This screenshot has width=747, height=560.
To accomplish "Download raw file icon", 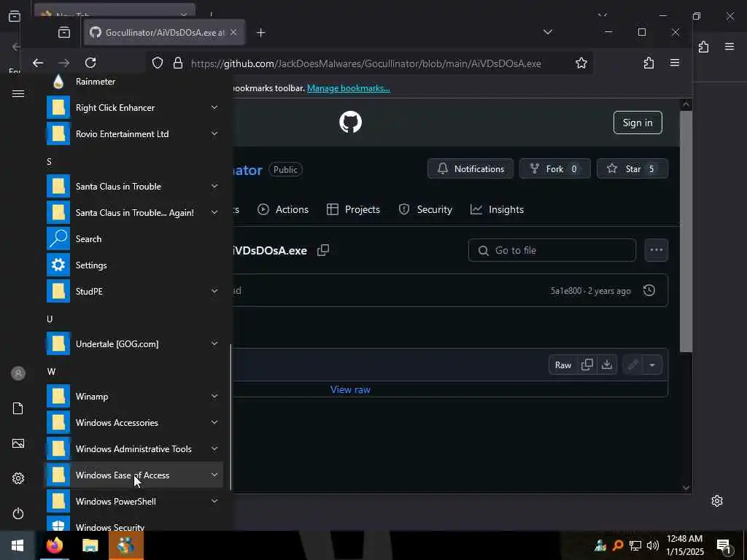I will tap(606, 365).
